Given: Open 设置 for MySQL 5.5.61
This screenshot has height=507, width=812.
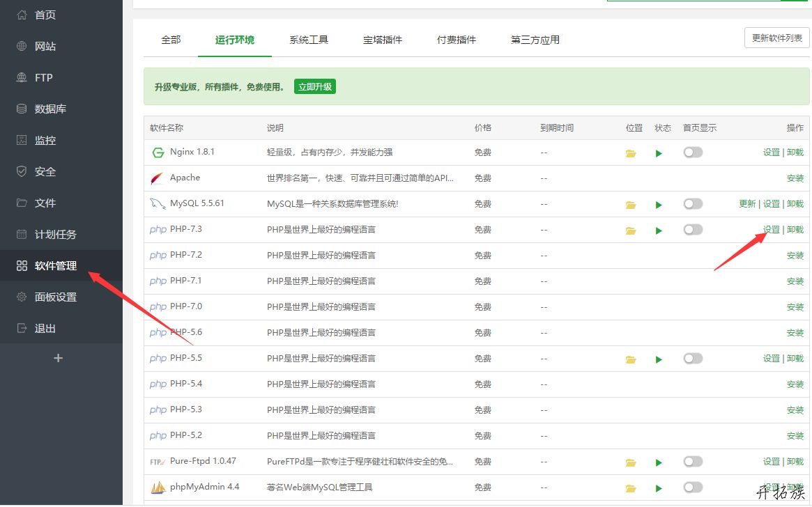Looking at the screenshot, I should point(771,204).
